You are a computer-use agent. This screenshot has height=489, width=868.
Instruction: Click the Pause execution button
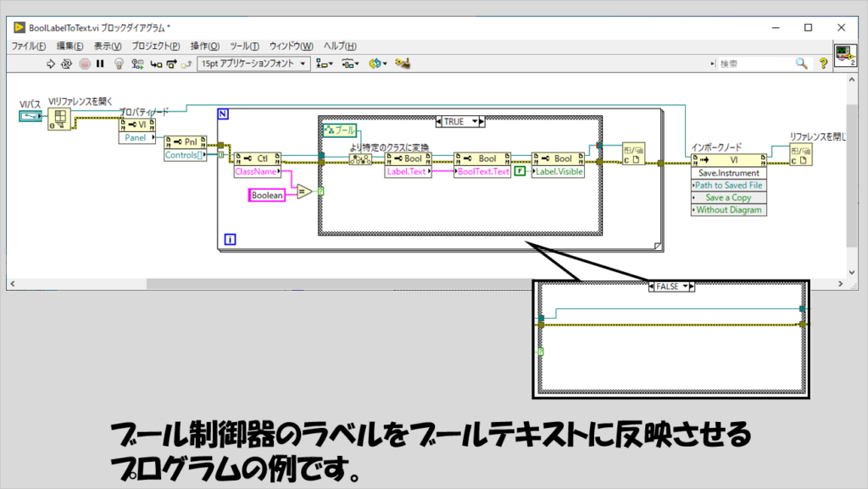tap(100, 64)
